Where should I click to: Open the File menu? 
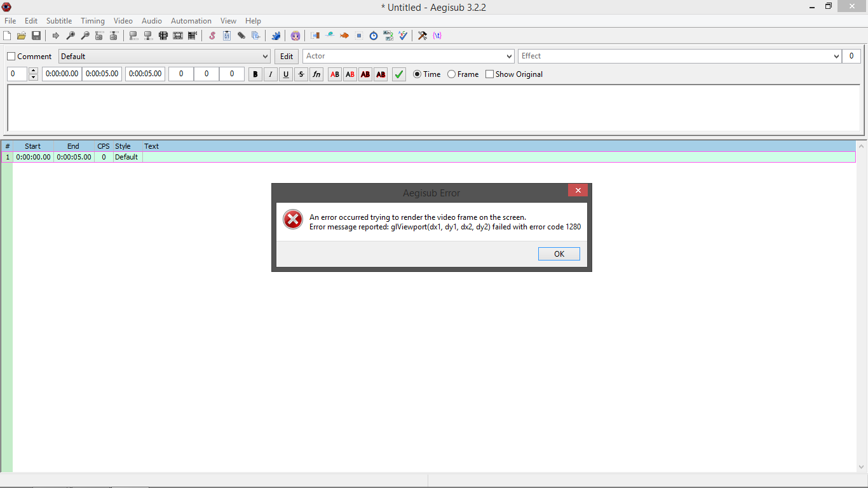10,21
